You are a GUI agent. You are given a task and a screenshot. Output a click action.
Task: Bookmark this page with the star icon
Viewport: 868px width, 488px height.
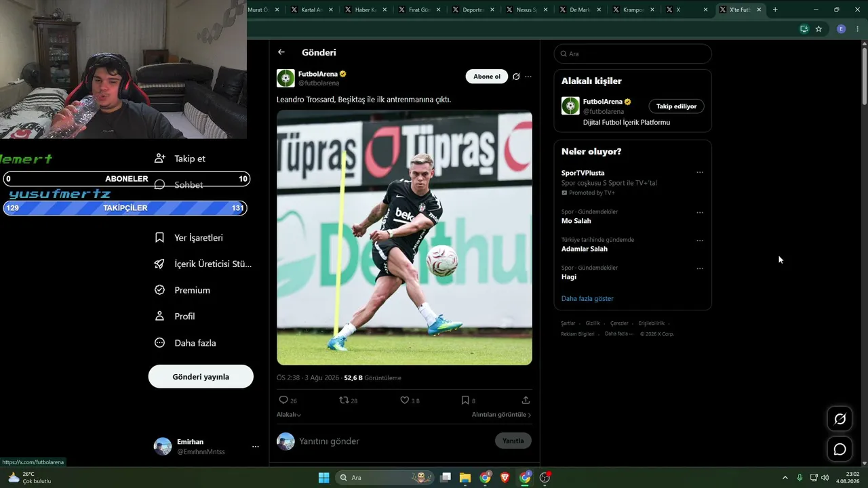818,29
